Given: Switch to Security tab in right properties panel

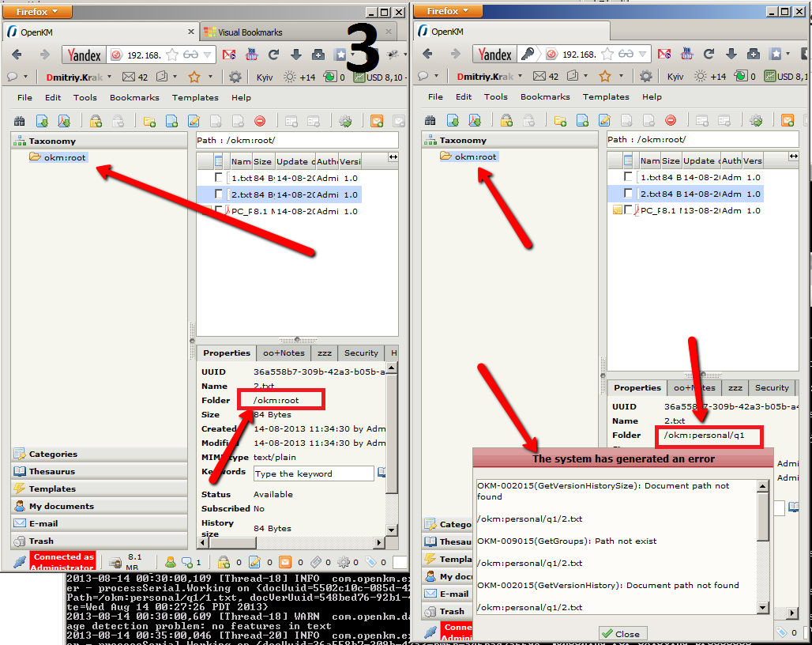Looking at the screenshot, I should click(x=772, y=388).
